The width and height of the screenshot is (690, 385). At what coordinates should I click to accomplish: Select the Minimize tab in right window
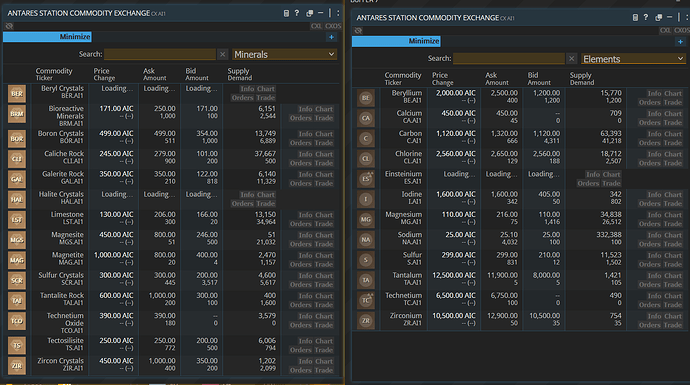(396, 41)
